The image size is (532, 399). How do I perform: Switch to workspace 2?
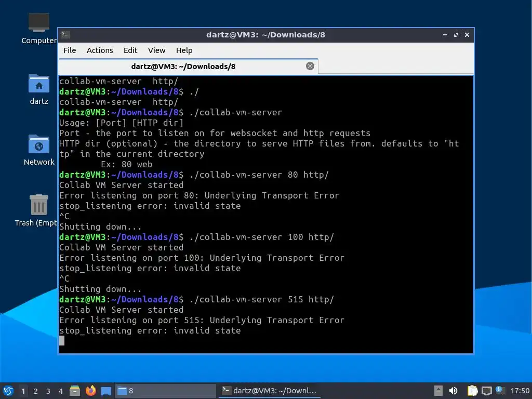(x=36, y=391)
